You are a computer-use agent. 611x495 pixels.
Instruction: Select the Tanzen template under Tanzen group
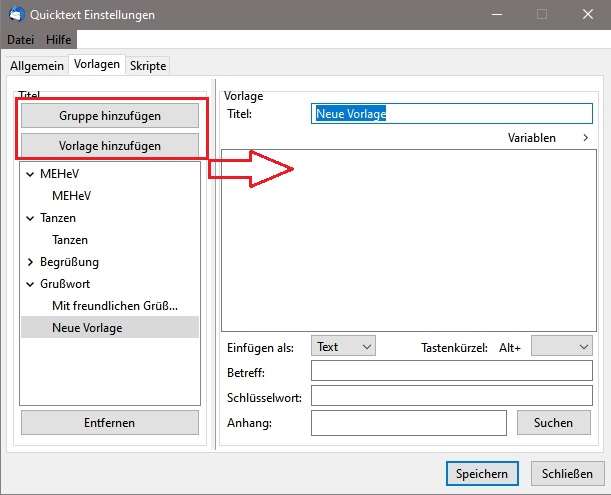70,240
